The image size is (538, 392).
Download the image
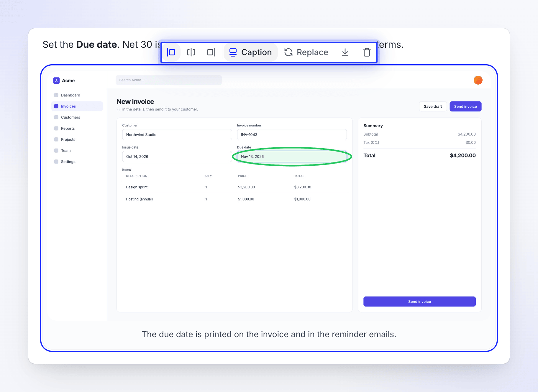(x=345, y=52)
